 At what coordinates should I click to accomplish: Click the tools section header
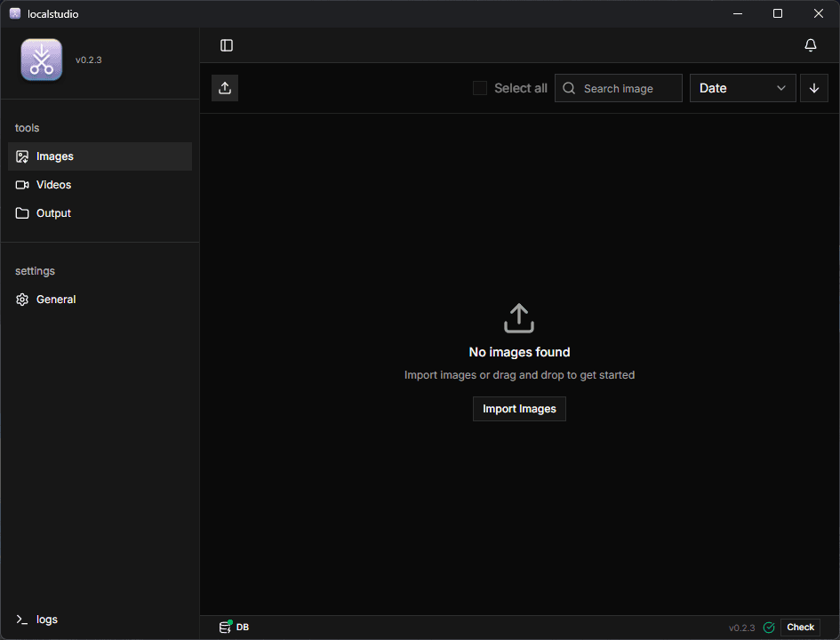(x=28, y=128)
